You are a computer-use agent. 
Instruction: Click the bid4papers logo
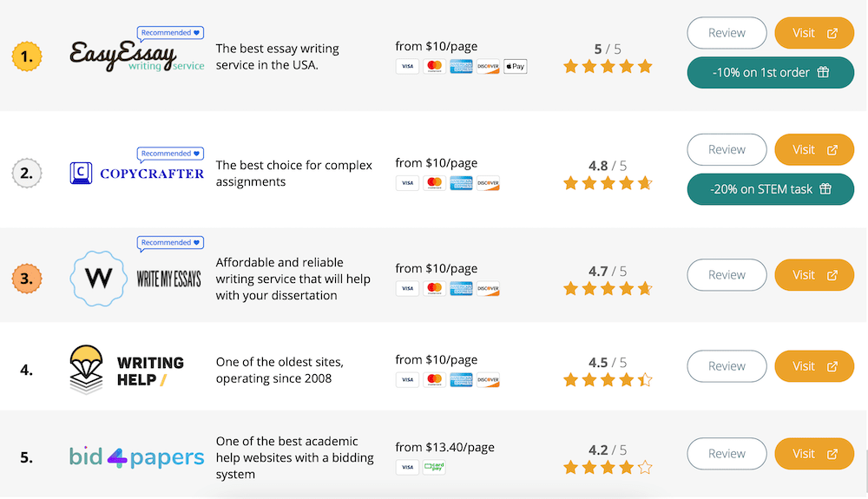[137, 457]
